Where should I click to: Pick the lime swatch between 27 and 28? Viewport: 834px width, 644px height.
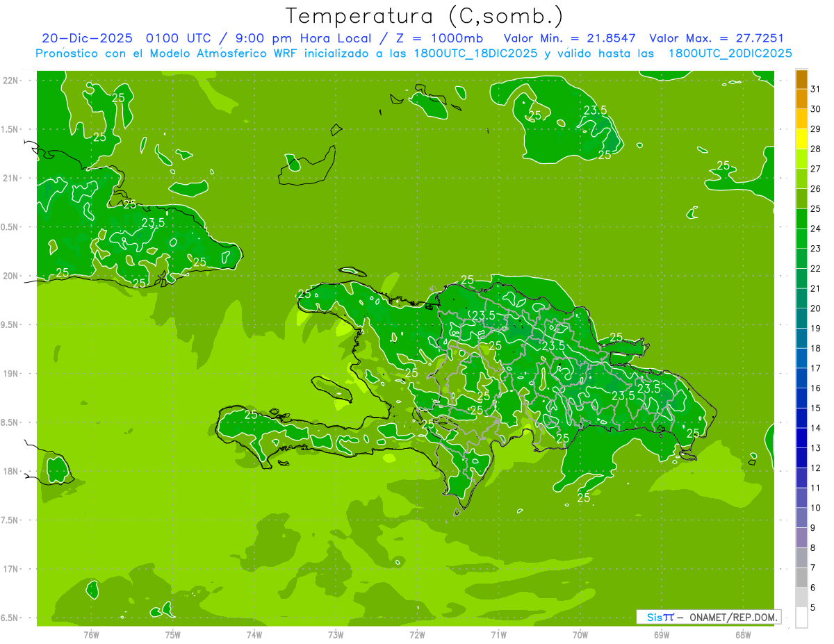click(801, 159)
